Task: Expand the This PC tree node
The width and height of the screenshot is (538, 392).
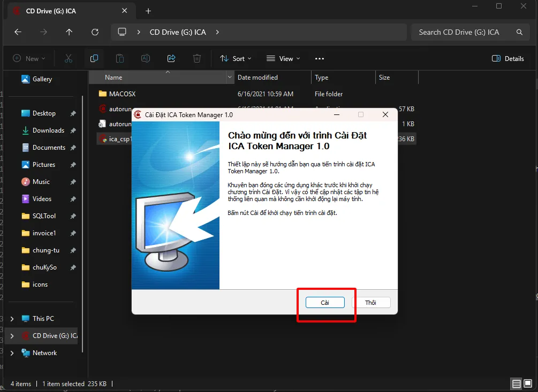Action: click(12, 319)
